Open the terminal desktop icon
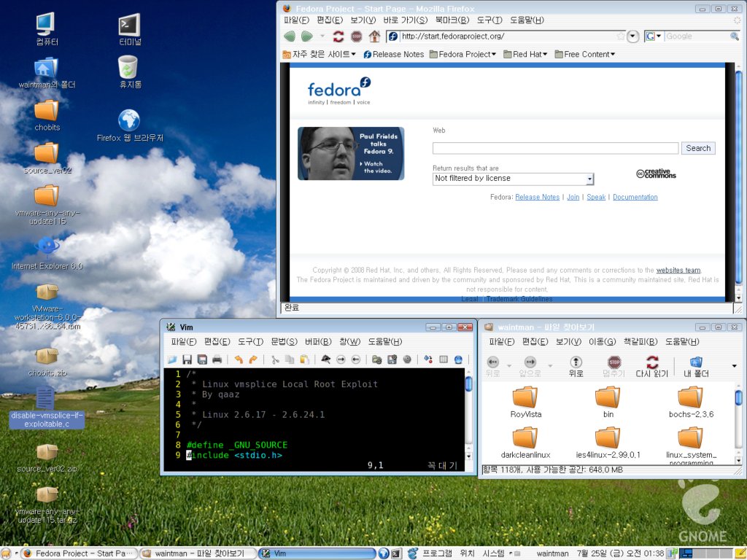The height and width of the screenshot is (560, 747). tap(130, 29)
